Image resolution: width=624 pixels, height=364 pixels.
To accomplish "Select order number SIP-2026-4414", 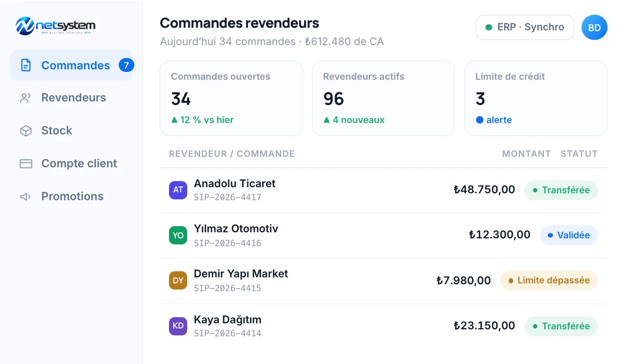I will (228, 333).
